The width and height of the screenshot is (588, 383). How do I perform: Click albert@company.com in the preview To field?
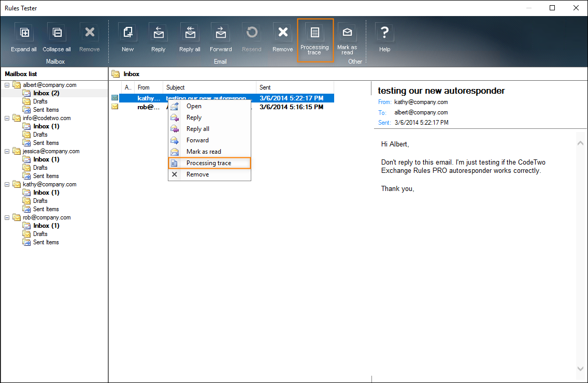pyautogui.click(x=421, y=112)
